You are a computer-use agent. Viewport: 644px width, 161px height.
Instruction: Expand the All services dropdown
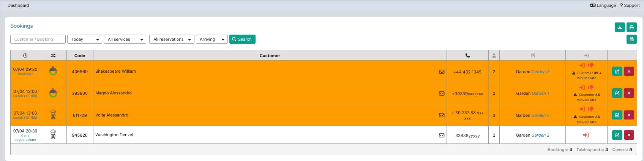coord(125,39)
